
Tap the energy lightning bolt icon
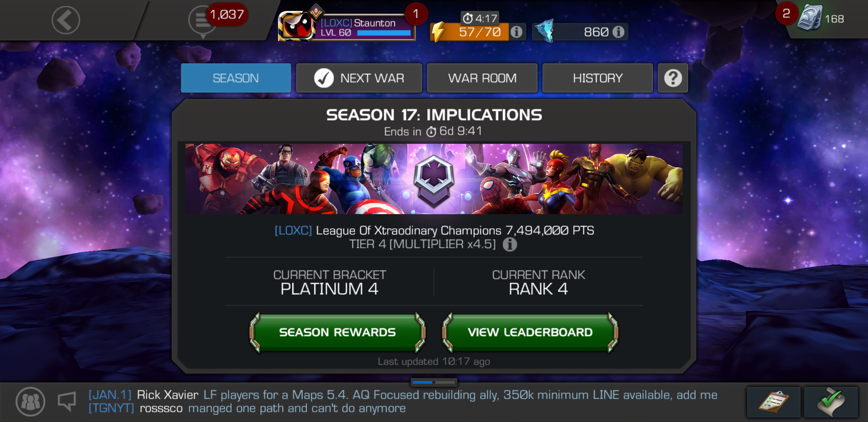point(438,32)
